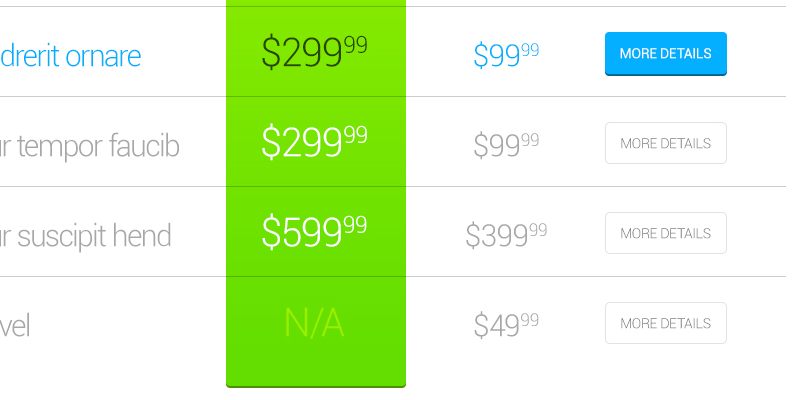Click the gray $49.99 price
800x400 pixels.
(506, 325)
